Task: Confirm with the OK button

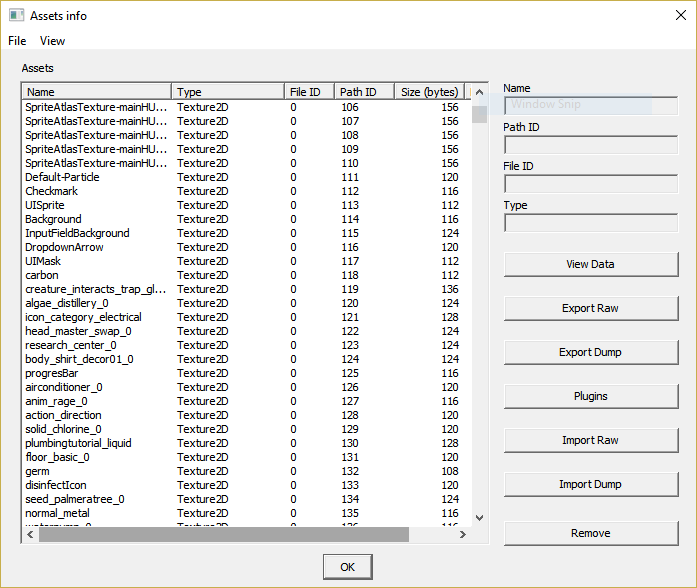Action: click(347, 567)
